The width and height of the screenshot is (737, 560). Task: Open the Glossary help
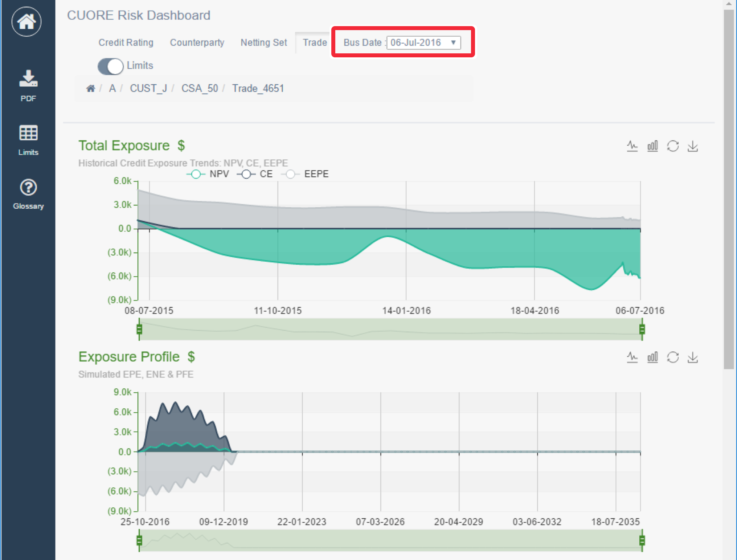point(28,194)
